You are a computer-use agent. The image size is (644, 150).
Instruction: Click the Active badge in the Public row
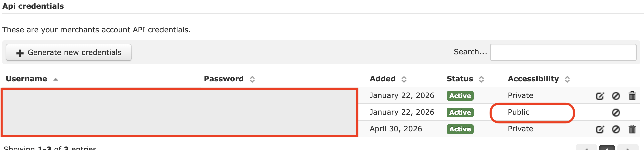tap(460, 112)
